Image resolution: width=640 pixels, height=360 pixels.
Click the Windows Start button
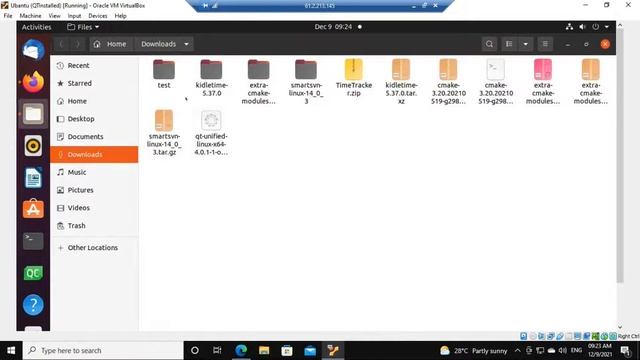pos(11,351)
